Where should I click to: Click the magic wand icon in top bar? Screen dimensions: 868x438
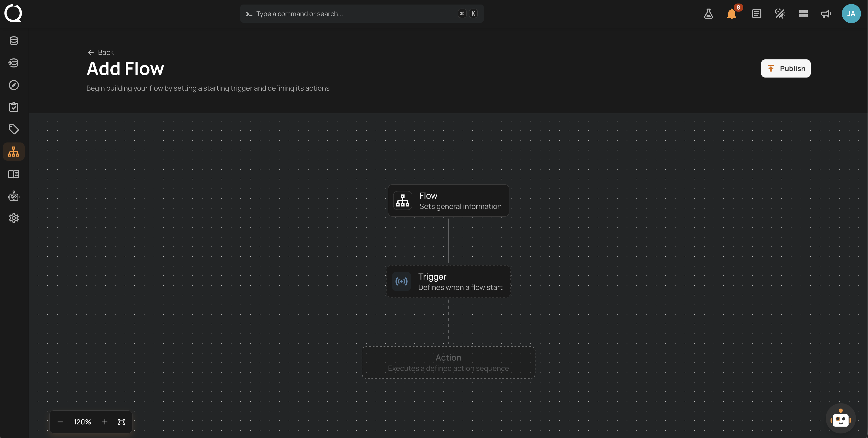[780, 14]
